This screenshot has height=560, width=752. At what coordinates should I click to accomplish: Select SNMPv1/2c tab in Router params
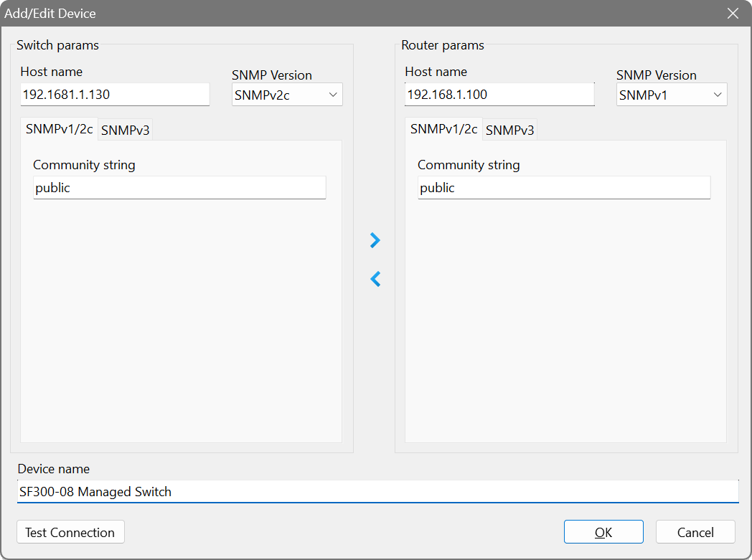click(x=443, y=129)
